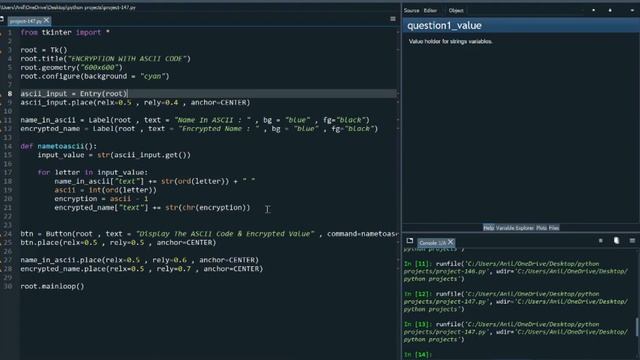The image size is (640, 360).
Task: Click the console browse tabs folder icon
Action: tap(410, 241)
